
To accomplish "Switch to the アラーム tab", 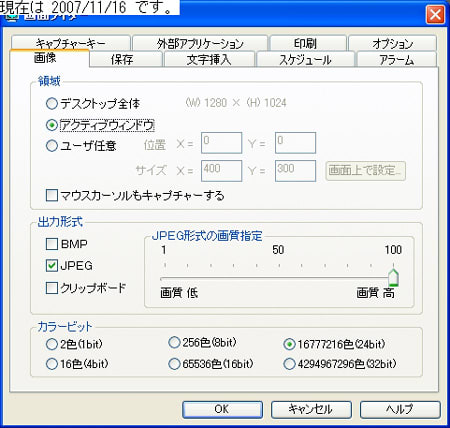I will (397, 59).
